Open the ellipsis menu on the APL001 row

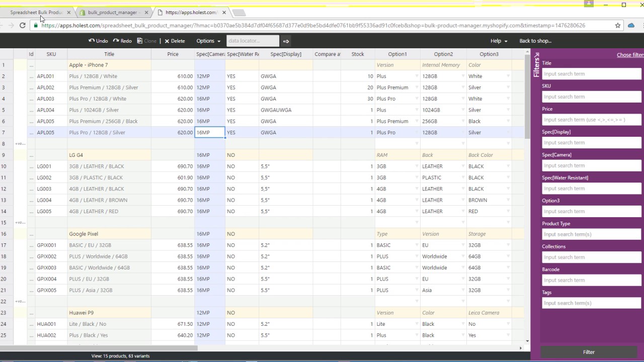pos(31,76)
